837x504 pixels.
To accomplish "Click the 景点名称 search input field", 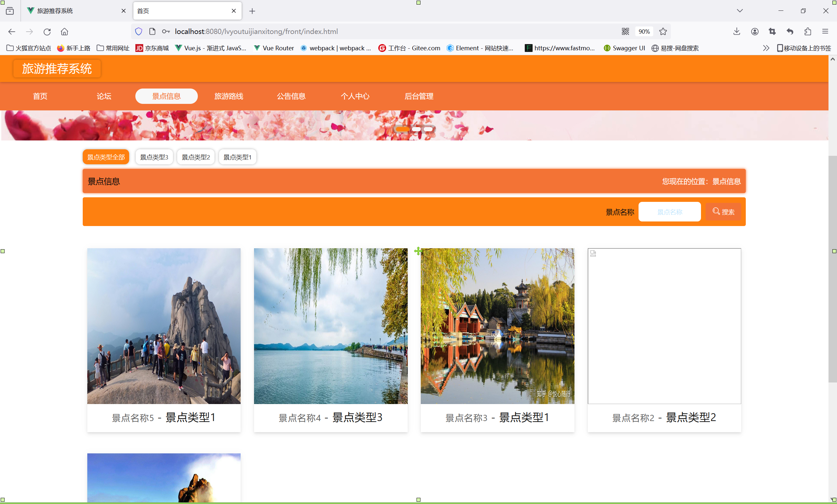I will pyautogui.click(x=669, y=212).
